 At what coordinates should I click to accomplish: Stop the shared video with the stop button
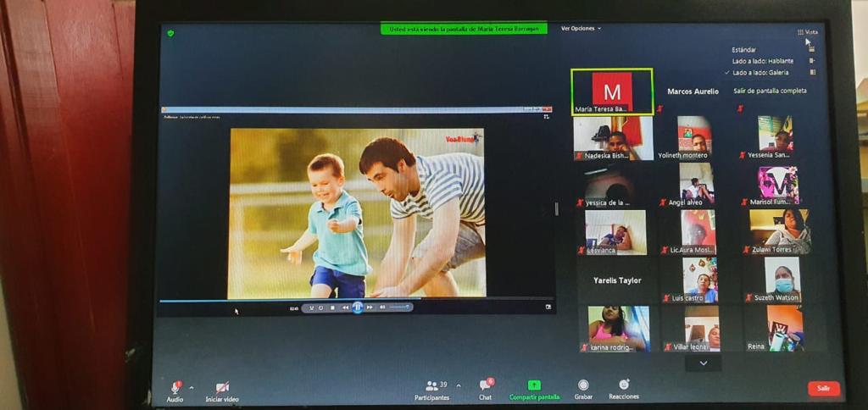click(x=332, y=307)
